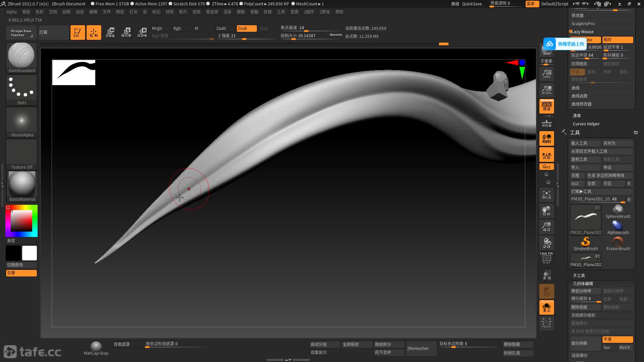Pick a color in the color picker
Screen dimensions: 644x362
tap(21, 221)
